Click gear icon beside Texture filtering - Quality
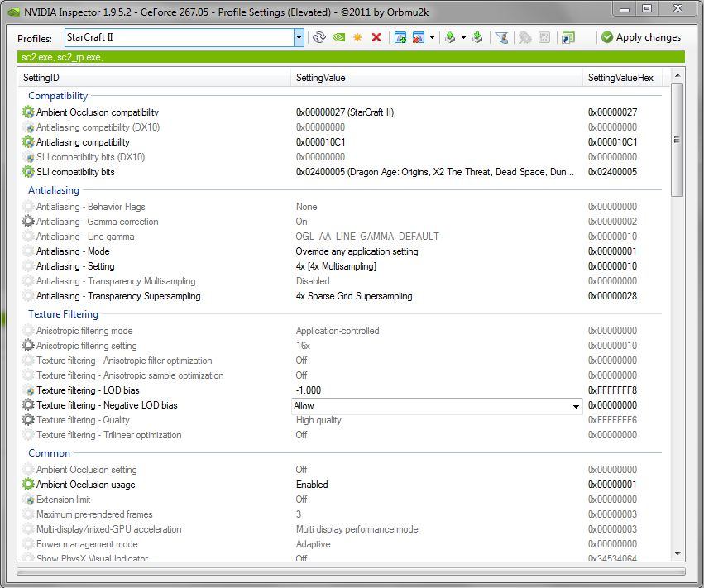The image size is (704, 588). tap(28, 419)
